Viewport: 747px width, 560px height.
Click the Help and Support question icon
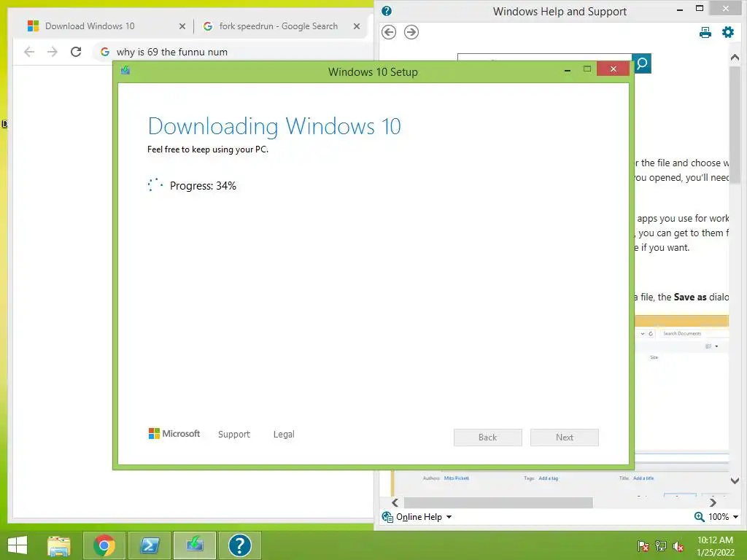(387, 11)
